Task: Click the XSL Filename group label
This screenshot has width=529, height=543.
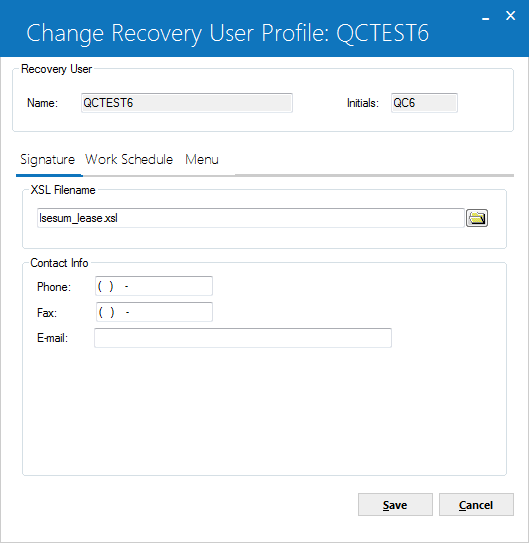Action: 63,190
